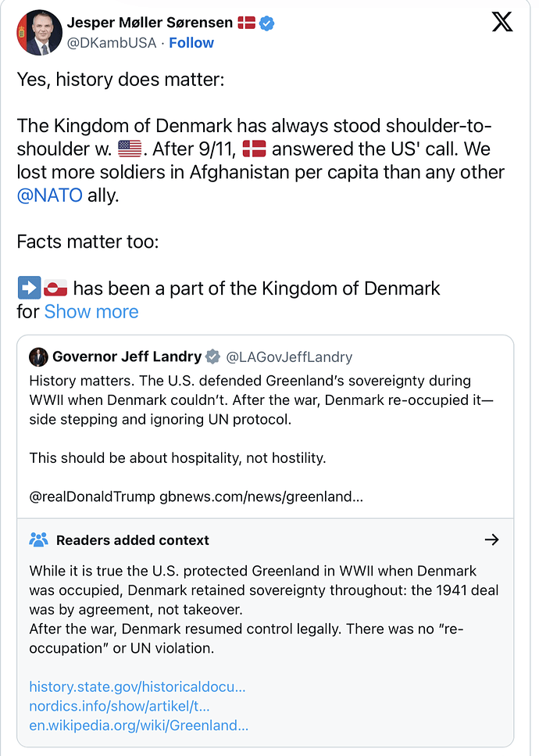Viewport: 539px width, 756px height.
Task: Click the Jesper Møller Sørensen display name
Action: coord(149,23)
